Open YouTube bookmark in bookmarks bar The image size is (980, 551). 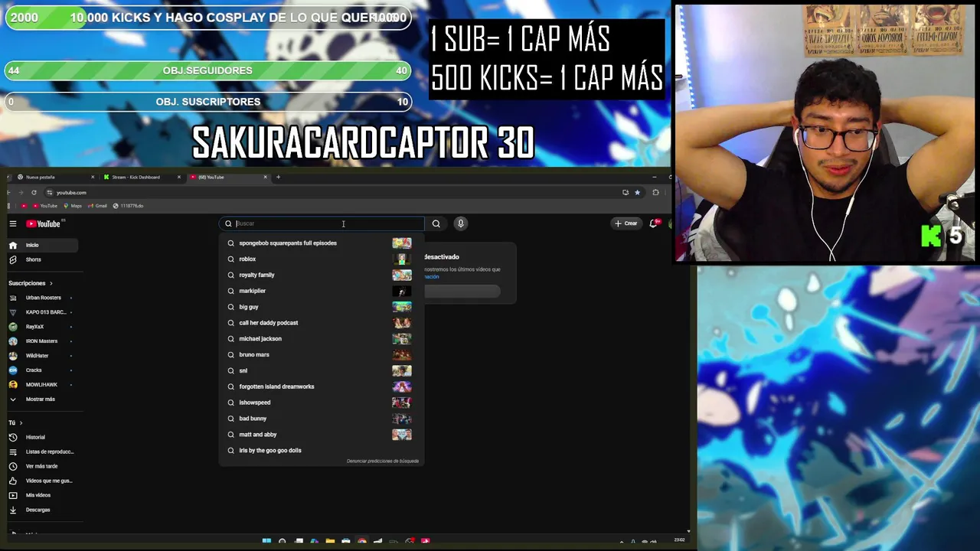click(x=45, y=206)
